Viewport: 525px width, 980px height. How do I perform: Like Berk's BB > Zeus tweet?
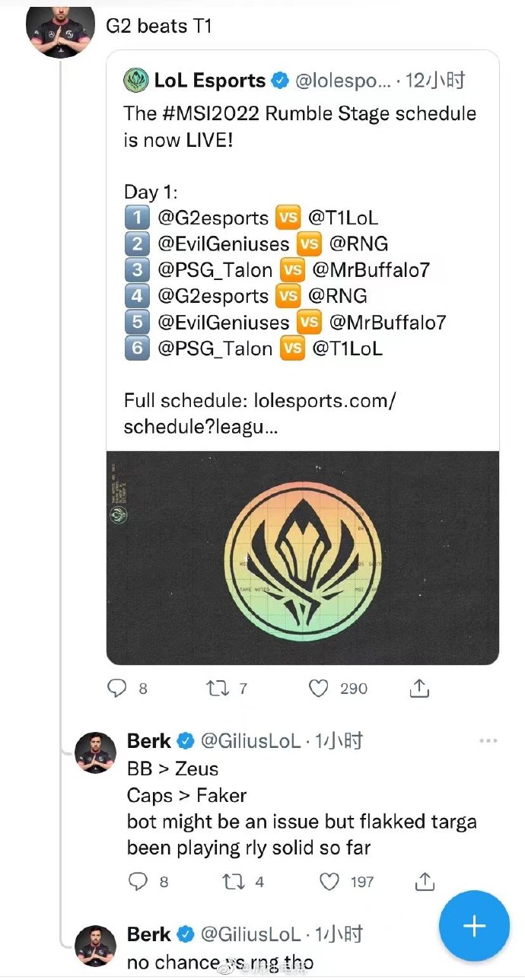point(329,881)
